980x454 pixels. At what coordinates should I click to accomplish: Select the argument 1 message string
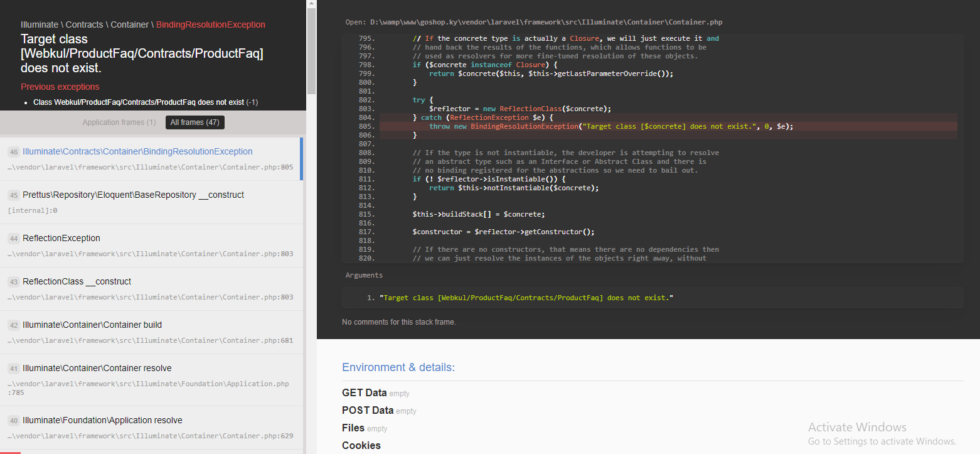click(526, 298)
